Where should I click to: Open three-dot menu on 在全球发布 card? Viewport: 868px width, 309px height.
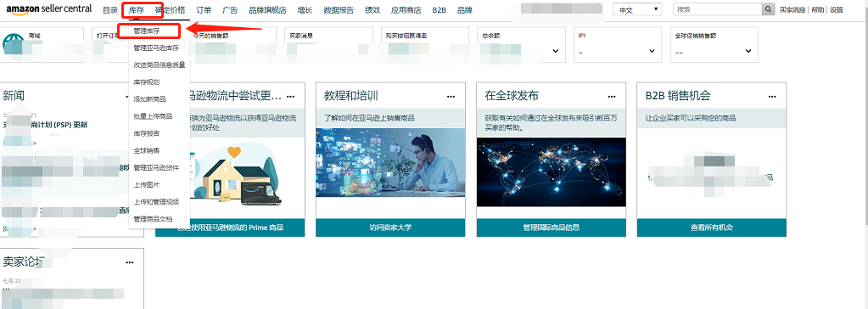coord(611,97)
